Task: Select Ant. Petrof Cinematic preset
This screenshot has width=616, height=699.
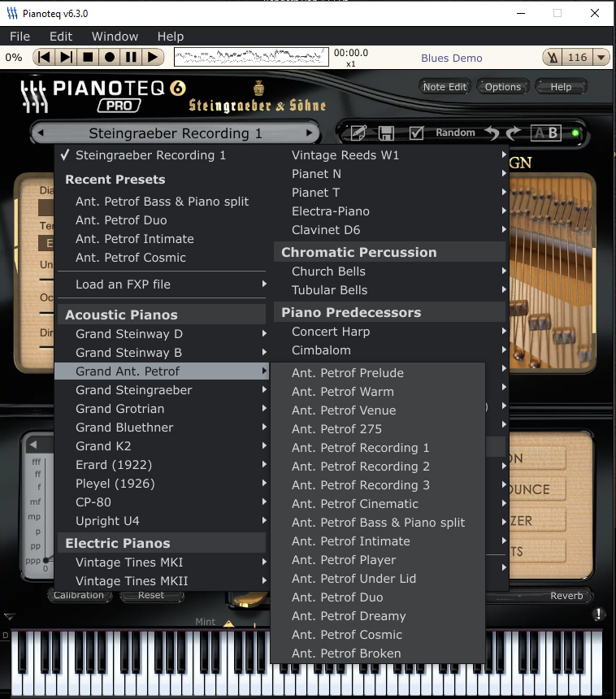Action: tap(378, 504)
